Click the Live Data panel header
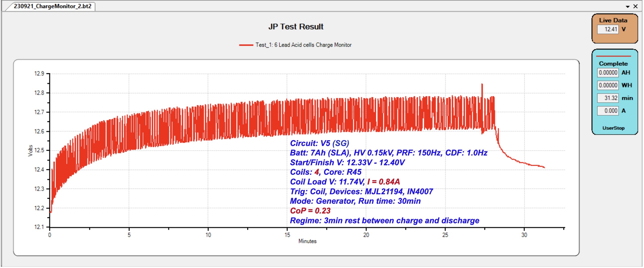 point(613,20)
